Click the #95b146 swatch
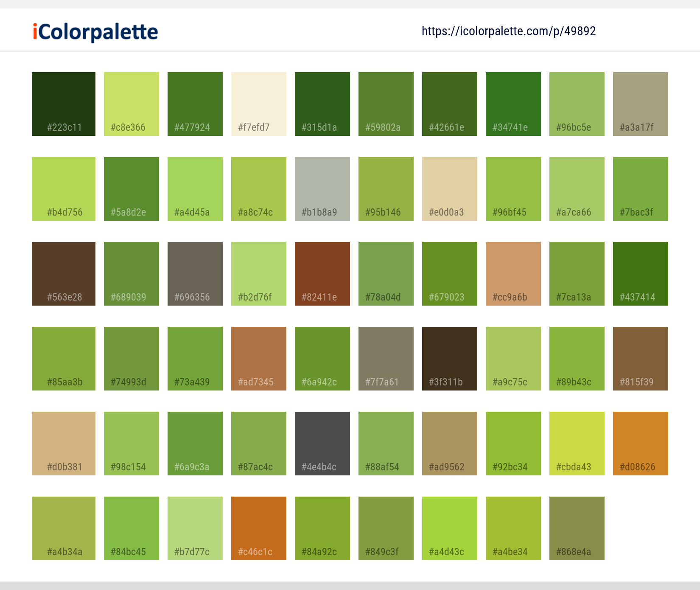The height and width of the screenshot is (590, 700). pos(386,189)
